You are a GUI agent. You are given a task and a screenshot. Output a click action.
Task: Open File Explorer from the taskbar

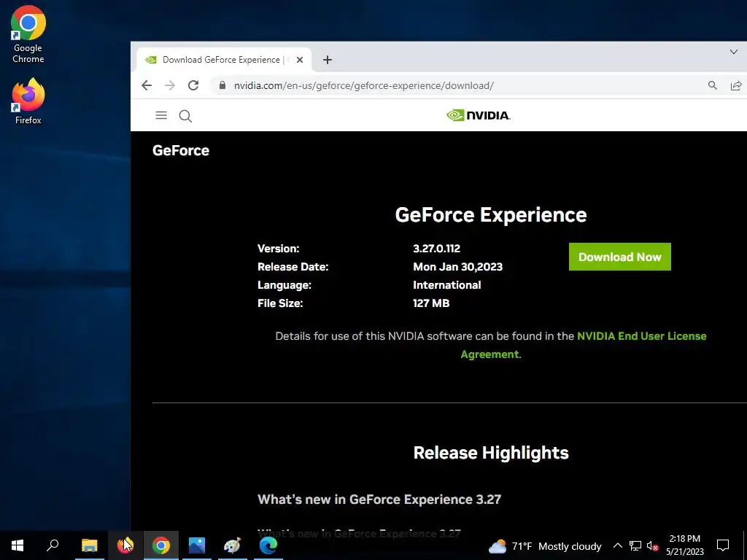point(89,545)
